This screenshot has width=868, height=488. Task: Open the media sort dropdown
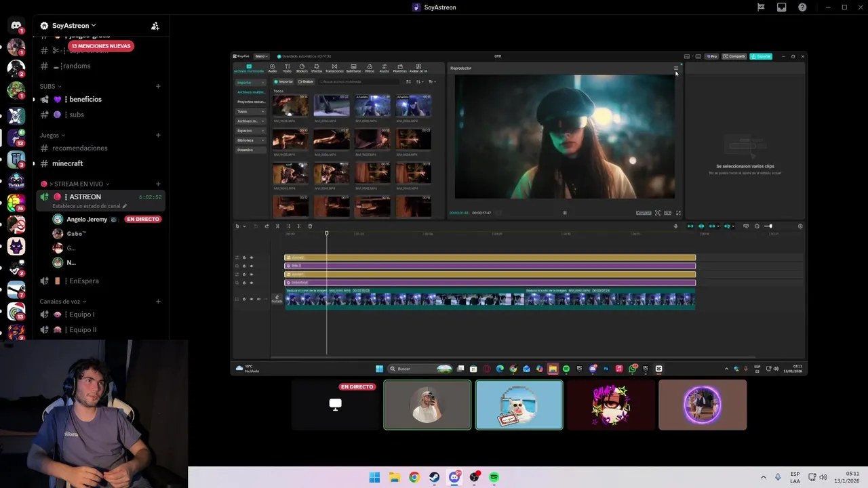420,81
